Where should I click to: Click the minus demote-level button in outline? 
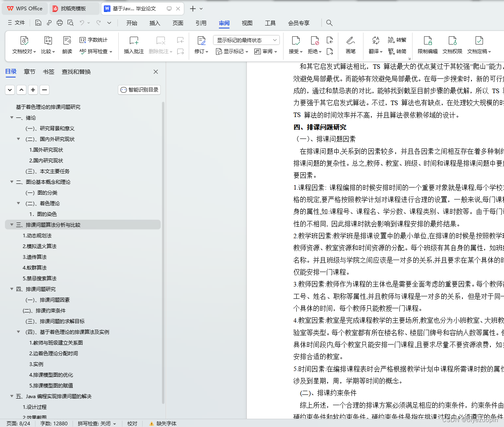coord(45,89)
